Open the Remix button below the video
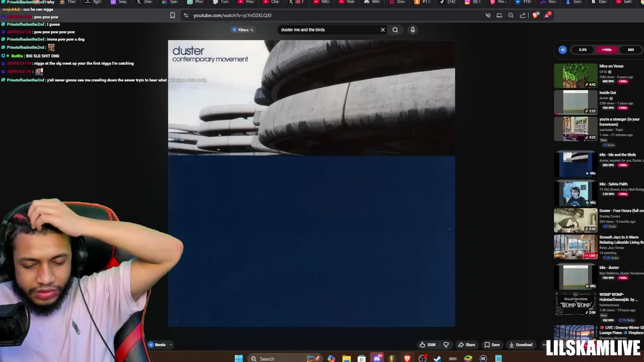 pyautogui.click(x=157, y=345)
